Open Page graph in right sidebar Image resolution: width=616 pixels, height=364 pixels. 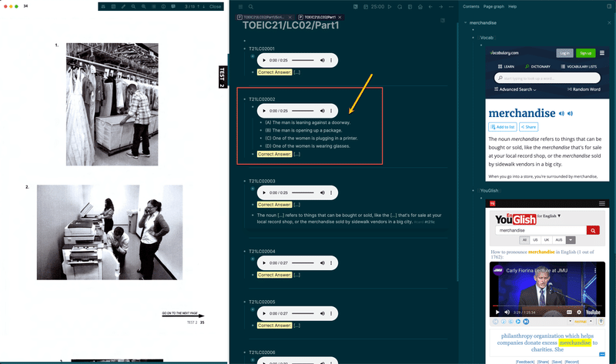point(494,7)
